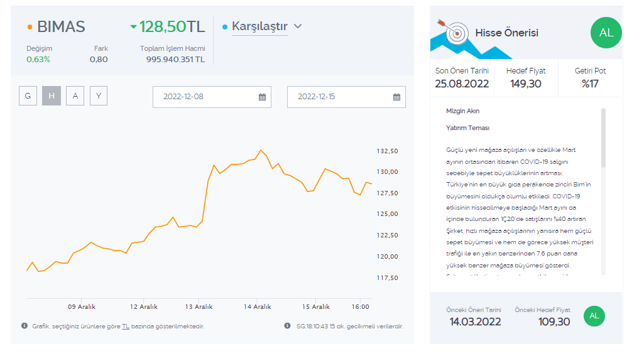The width and height of the screenshot is (644, 356).
Task: Open calendar icon for start date 2022-12-08
Action: [x=262, y=97]
